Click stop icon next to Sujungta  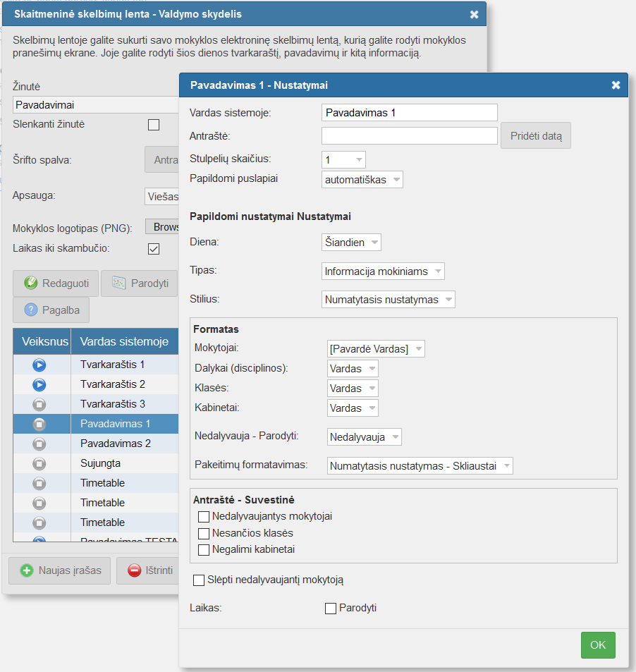click(39, 463)
